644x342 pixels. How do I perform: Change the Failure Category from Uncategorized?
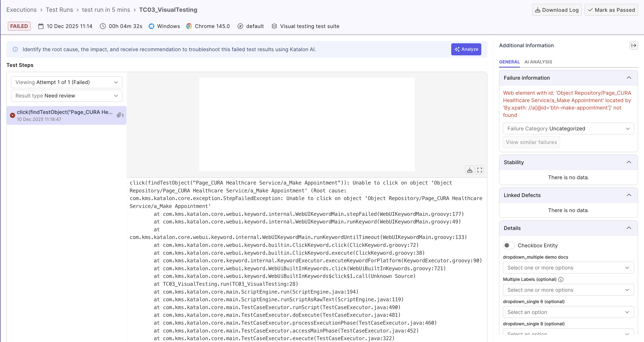(x=568, y=129)
